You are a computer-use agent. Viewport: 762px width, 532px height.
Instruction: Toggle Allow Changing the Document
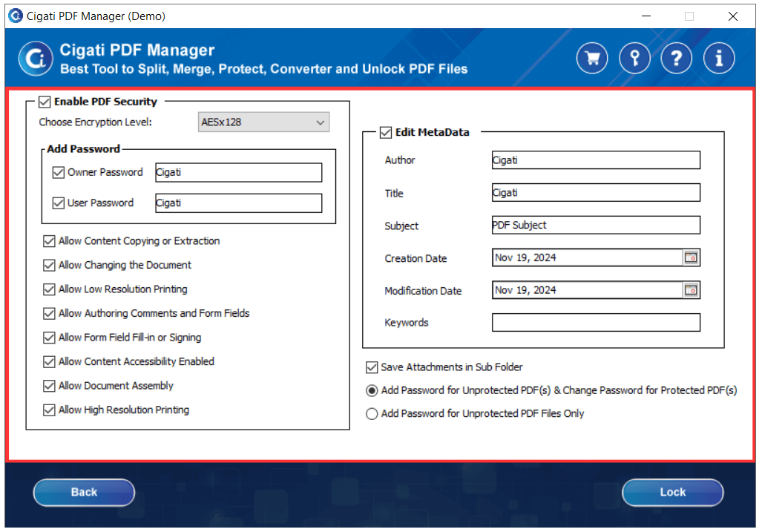tap(49, 266)
